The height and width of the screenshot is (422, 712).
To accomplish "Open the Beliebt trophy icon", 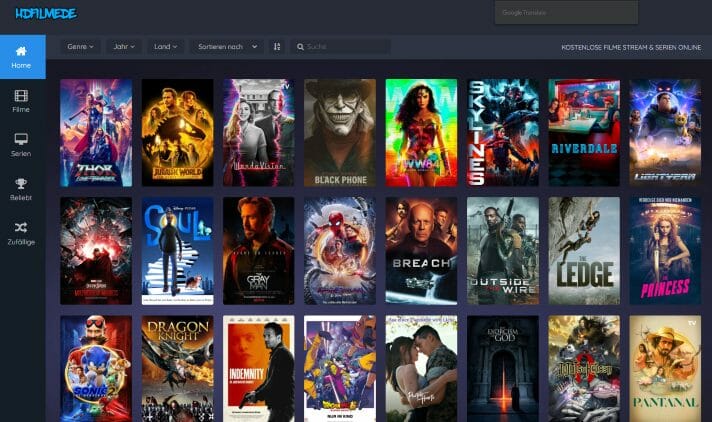I will click(x=21, y=184).
